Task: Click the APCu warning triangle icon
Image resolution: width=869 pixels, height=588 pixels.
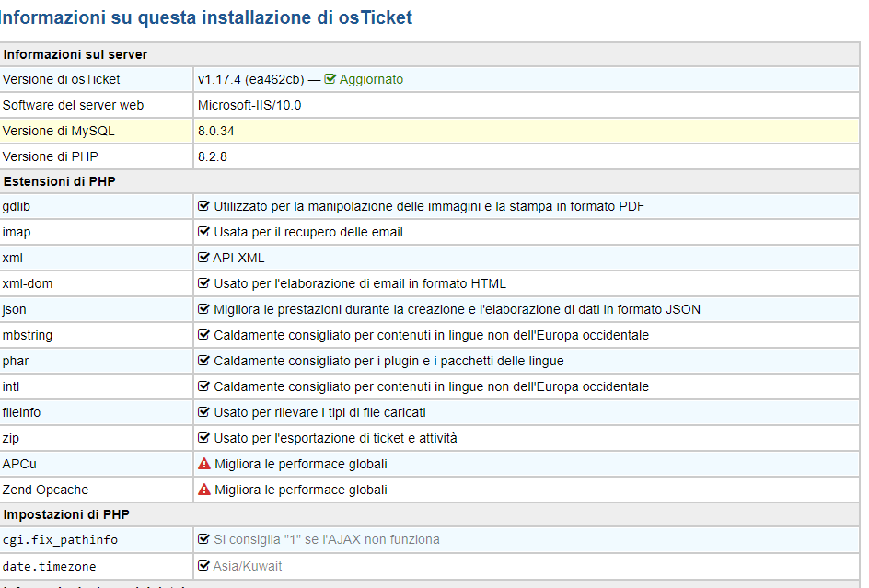Action: [204, 464]
